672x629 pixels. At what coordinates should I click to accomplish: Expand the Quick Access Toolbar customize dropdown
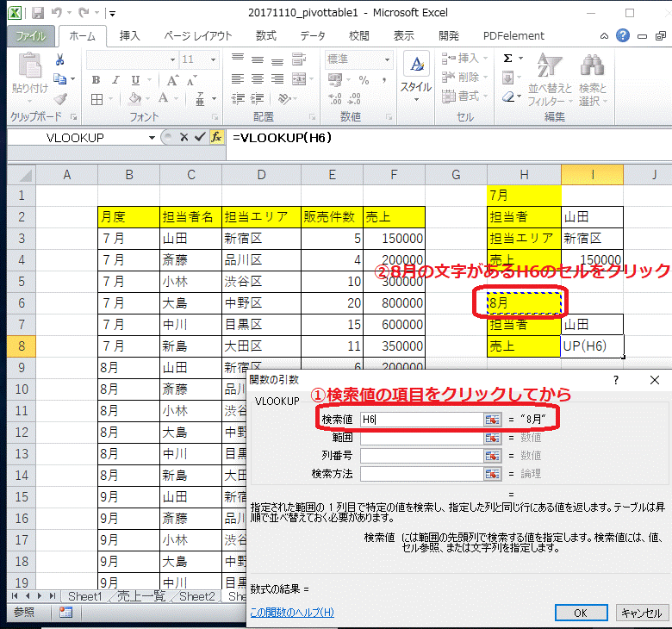point(113,15)
